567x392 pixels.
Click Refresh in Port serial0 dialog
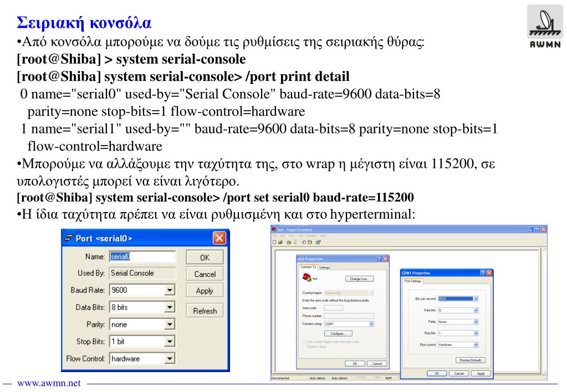(x=205, y=311)
